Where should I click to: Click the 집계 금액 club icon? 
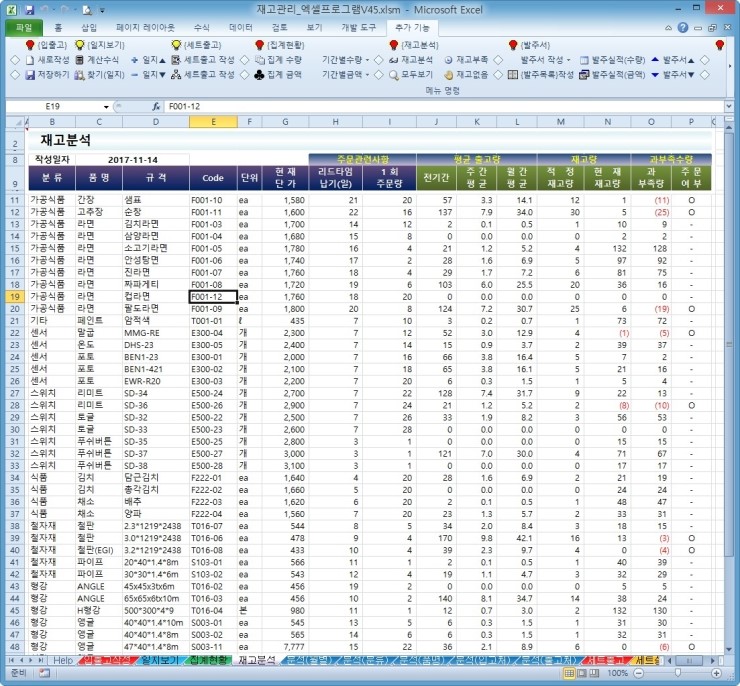[259, 75]
